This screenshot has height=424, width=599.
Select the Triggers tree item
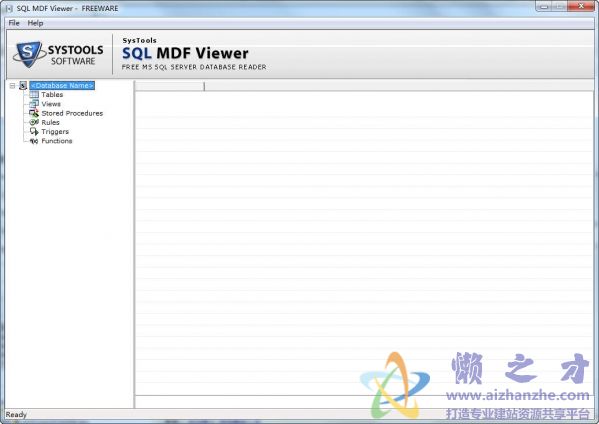coord(55,131)
